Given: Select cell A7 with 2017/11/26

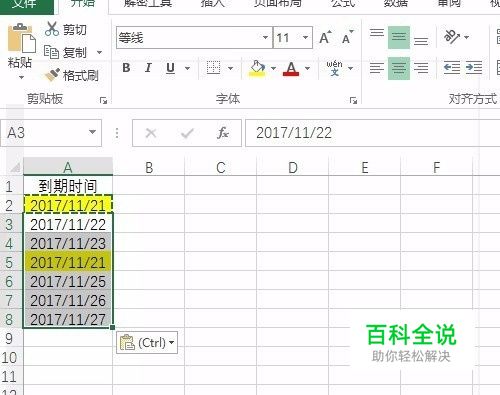Looking at the screenshot, I should 68,300.
